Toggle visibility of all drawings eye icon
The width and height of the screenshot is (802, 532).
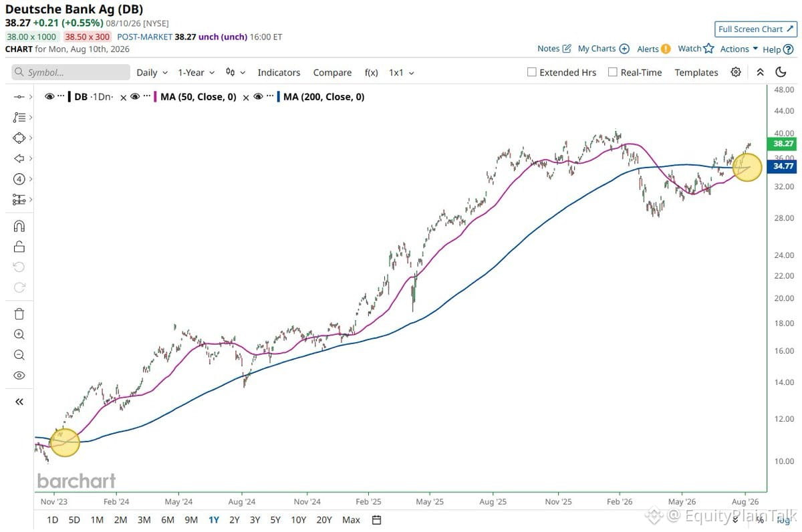(19, 376)
